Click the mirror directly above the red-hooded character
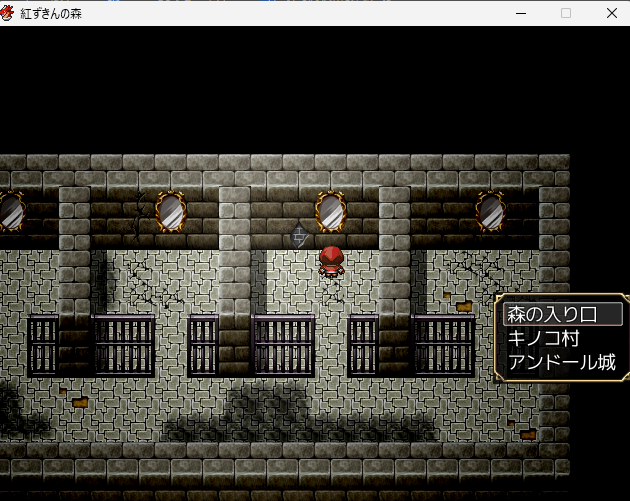Screen dimensions: 630x501 [330, 211]
